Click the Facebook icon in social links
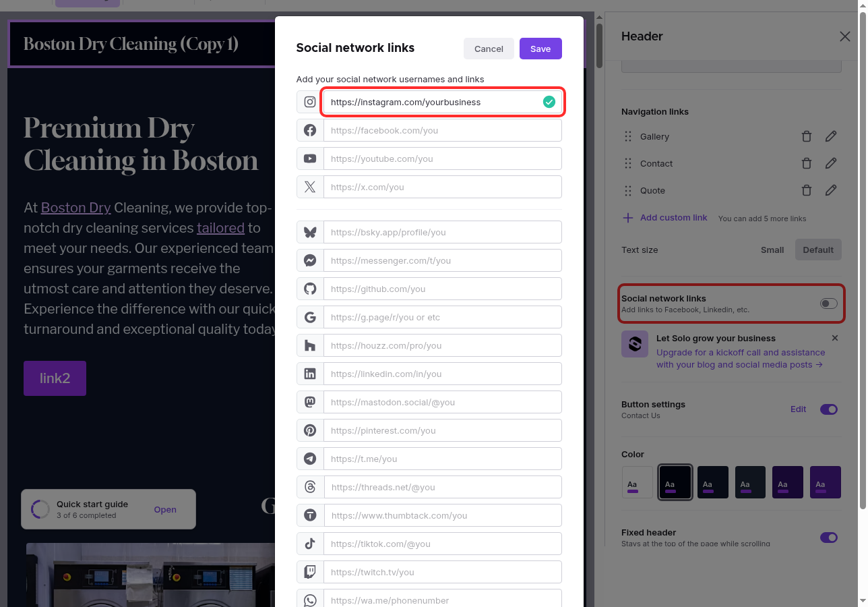The image size is (868, 607). [x=310, y=130]
